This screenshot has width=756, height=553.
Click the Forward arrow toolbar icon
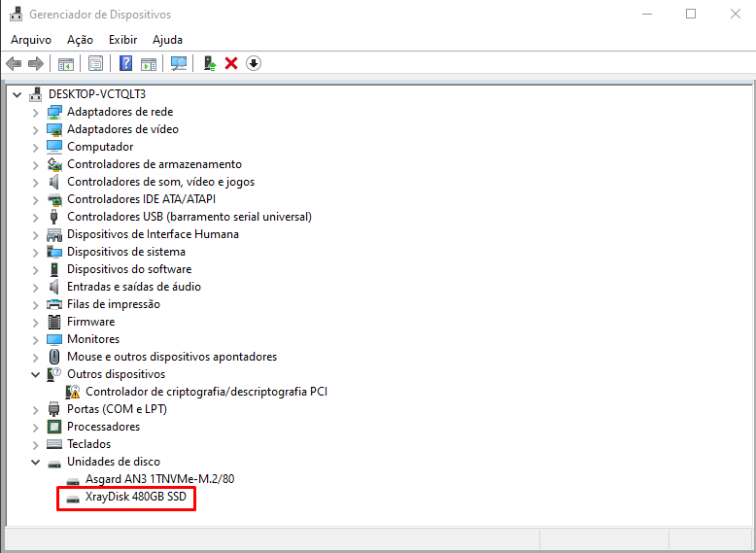coord(36,63)
